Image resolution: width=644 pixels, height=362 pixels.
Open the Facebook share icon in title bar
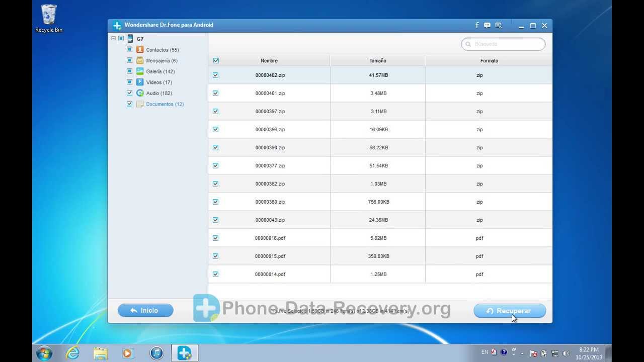point(477,25)
